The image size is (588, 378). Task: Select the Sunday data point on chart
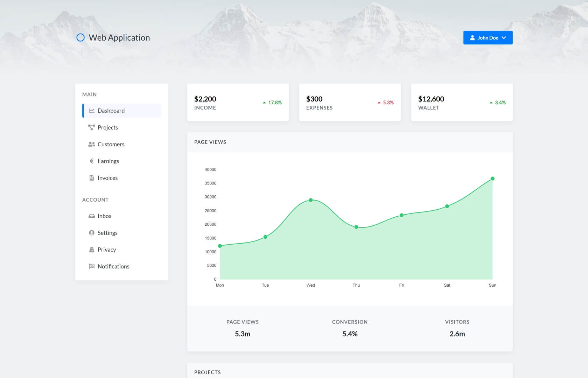pos(492,178)
